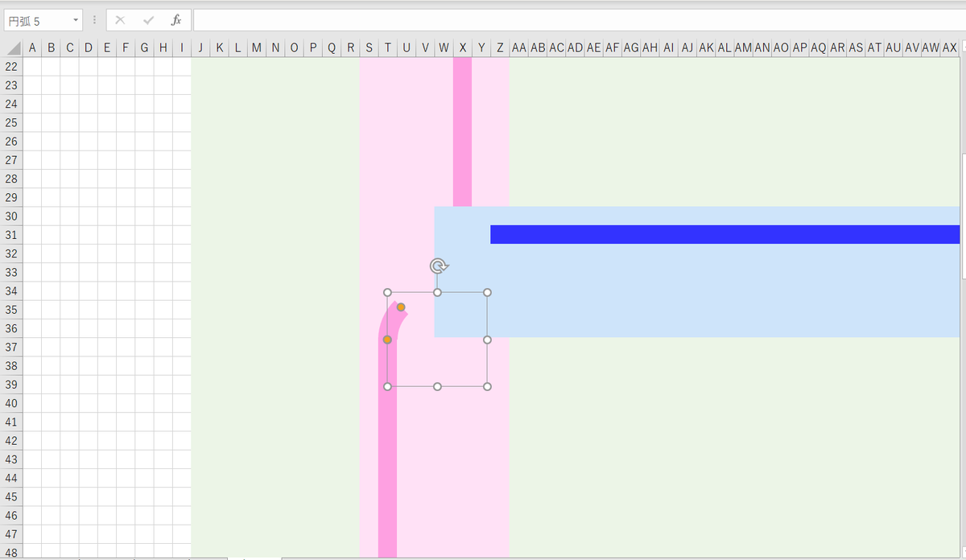Select the pink vertical bar in column X

(x=462, y=132)
